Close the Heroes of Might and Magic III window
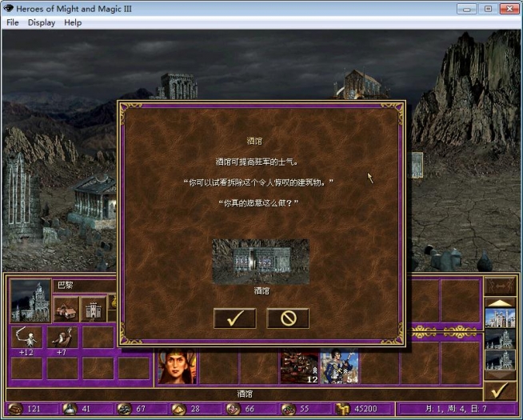Viewport: 523px width, 420px height. click(509, 9)
